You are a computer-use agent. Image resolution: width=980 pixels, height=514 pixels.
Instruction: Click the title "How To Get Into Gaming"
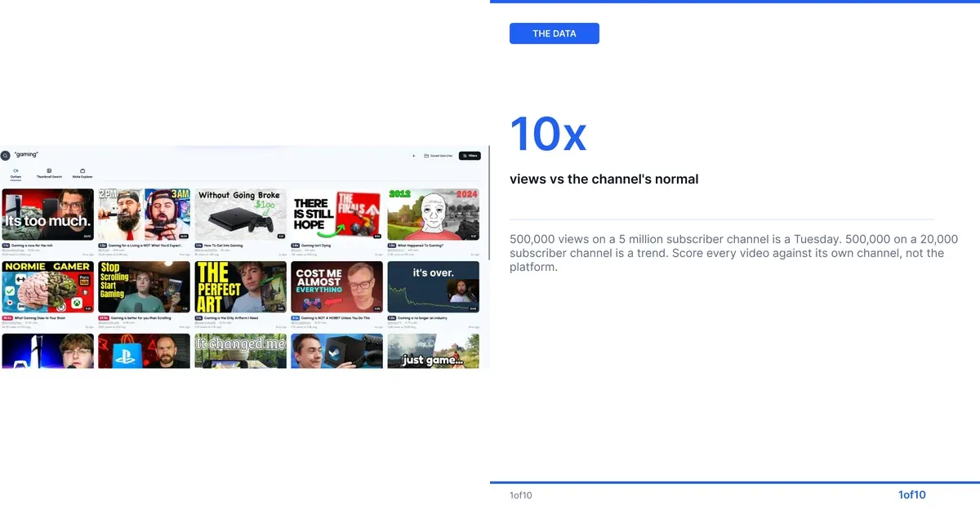[225, 245]
